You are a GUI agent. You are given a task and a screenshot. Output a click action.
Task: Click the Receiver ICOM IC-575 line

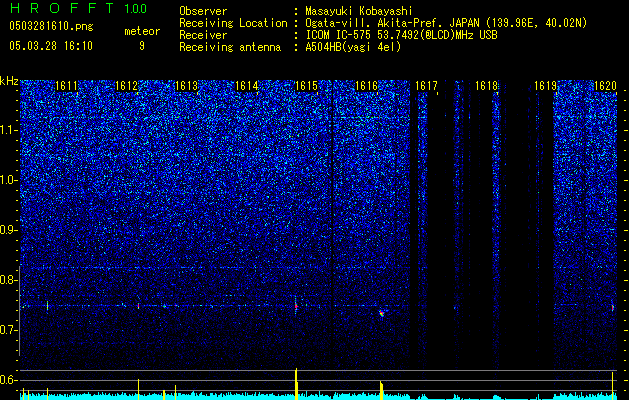338,35
